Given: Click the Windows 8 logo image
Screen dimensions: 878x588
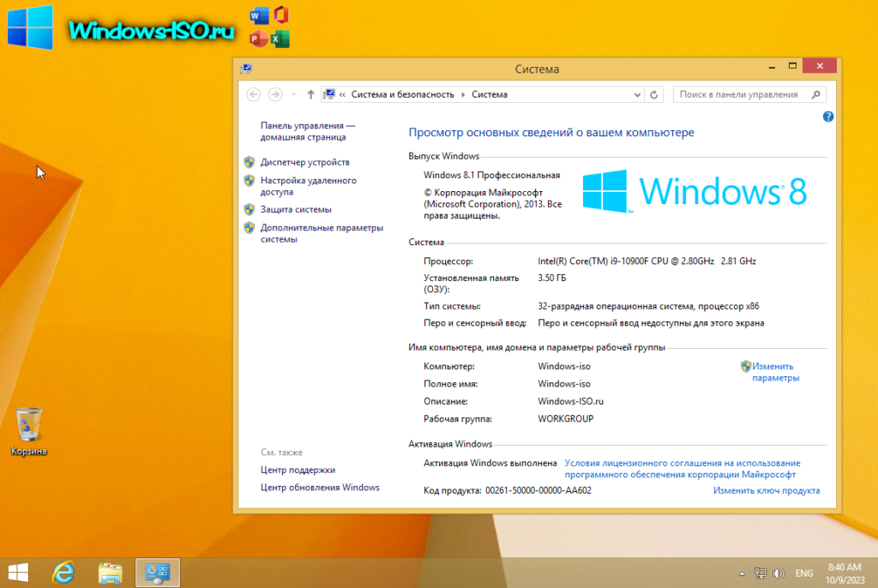Looking at the screenshot, I should (x=695, y=191).
